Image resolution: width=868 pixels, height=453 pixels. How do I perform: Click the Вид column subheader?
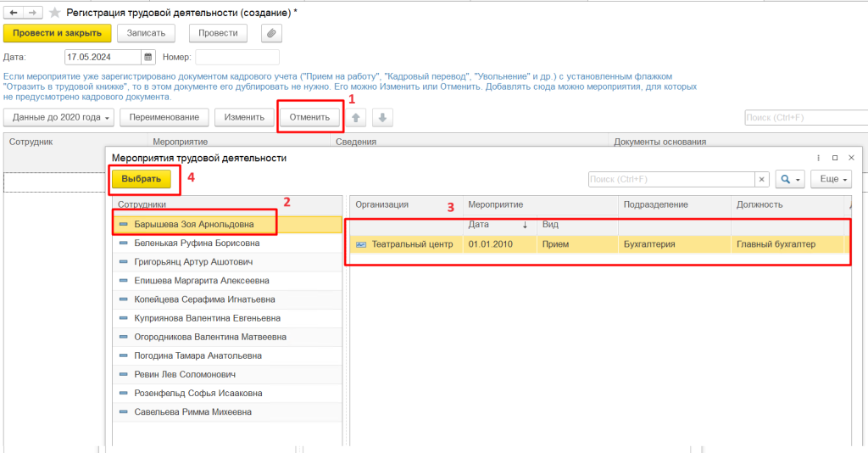click(x=576, y=225)
